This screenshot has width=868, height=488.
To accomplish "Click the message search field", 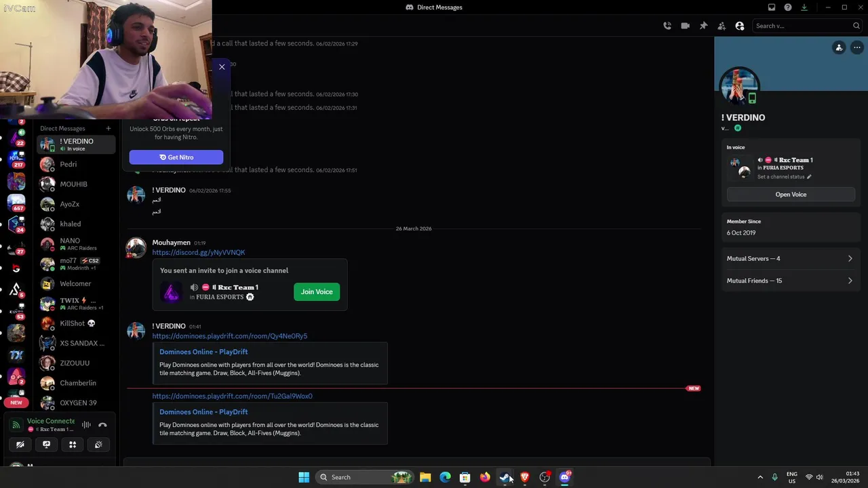I will click(x=807, y=26).
